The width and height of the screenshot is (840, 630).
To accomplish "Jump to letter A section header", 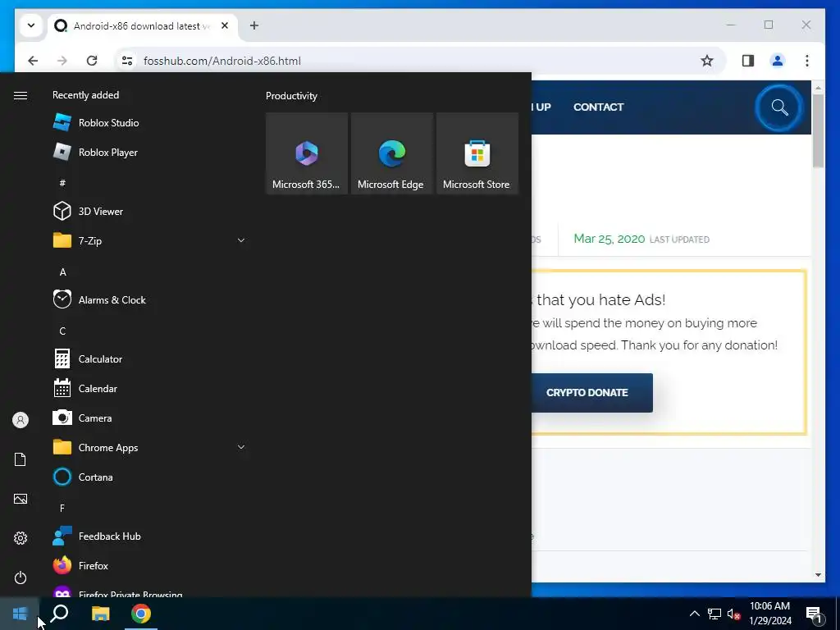I will coord(62,272).
